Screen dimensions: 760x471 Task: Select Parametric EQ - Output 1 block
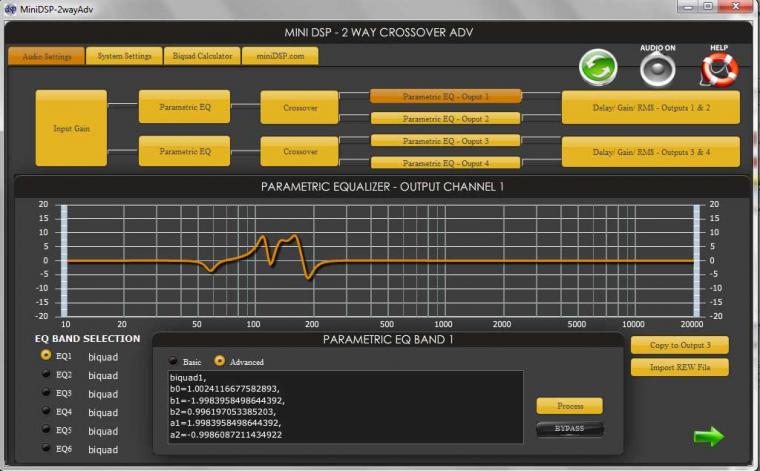(445, 96)
